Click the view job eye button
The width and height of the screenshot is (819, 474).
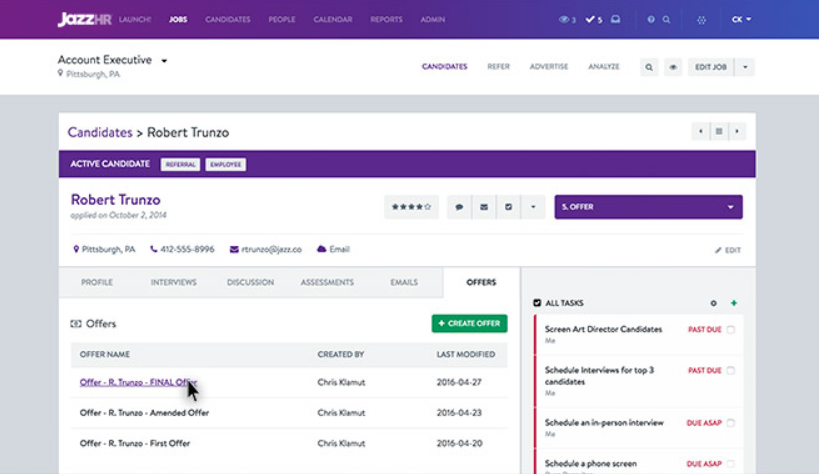point(673,67)
